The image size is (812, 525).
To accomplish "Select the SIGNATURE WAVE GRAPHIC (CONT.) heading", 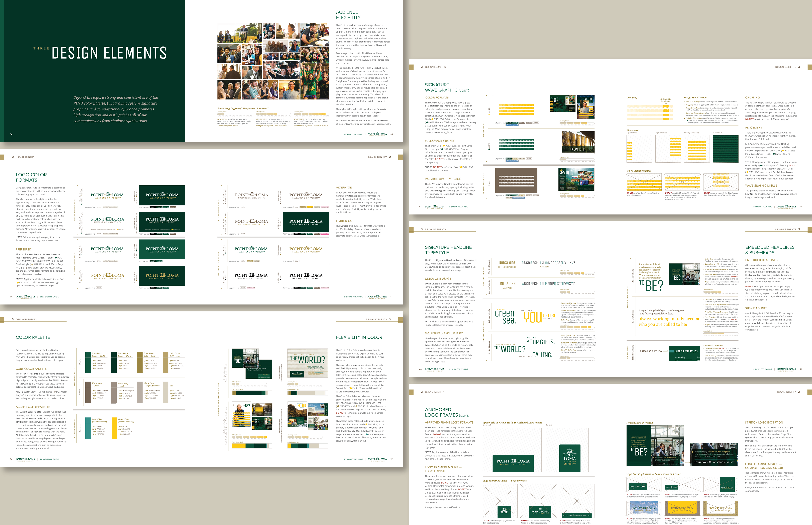I will (x=447, y=87).
